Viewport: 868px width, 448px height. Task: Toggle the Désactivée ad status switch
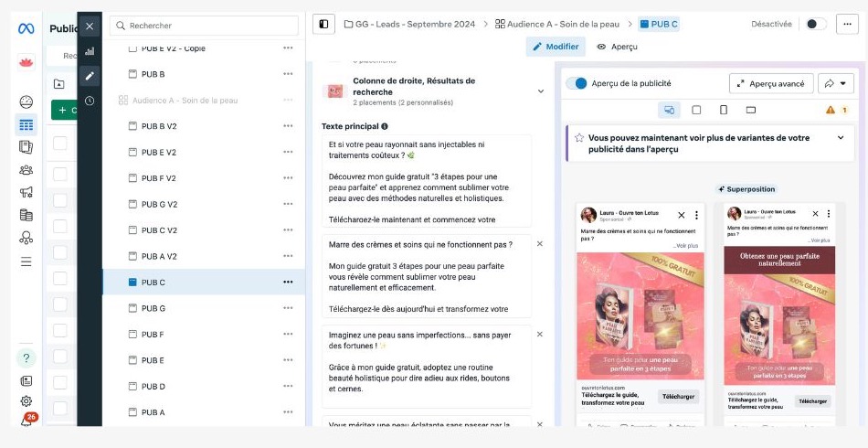pyautogui.click(x=816, y=25)
